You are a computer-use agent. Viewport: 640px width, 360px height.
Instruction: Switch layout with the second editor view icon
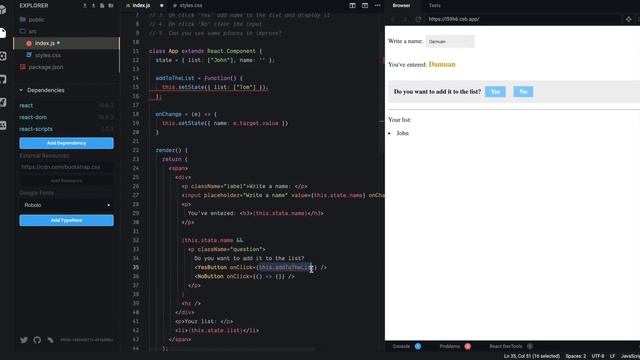365,6
